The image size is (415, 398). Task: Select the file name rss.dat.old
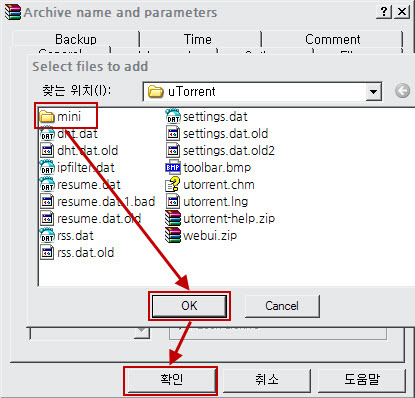click(86, 253)
